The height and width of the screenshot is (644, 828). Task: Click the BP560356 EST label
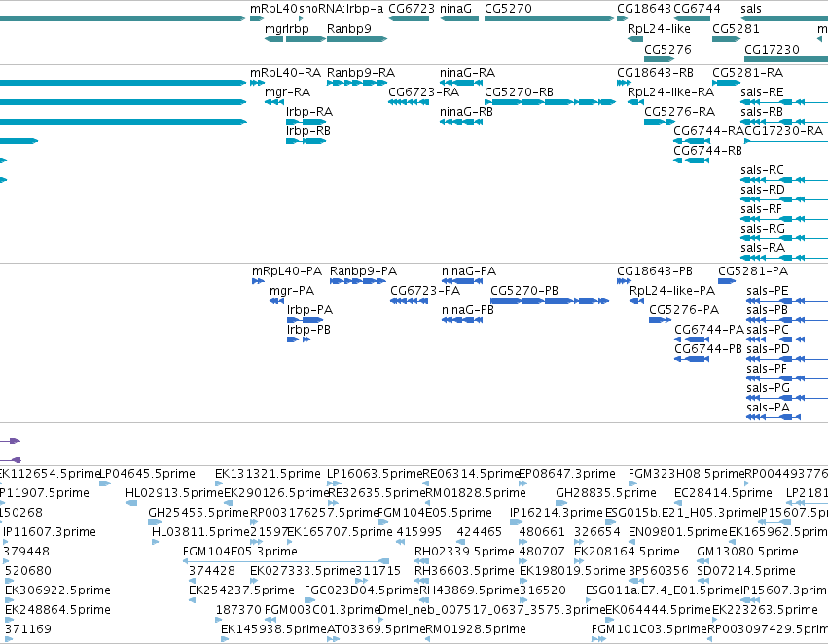click(659, 571)
